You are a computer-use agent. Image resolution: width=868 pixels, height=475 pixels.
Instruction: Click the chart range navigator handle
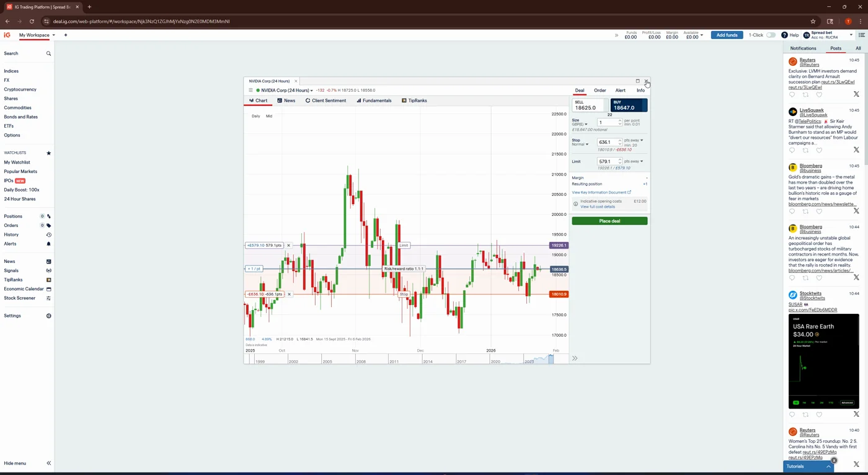click(551, 358)
